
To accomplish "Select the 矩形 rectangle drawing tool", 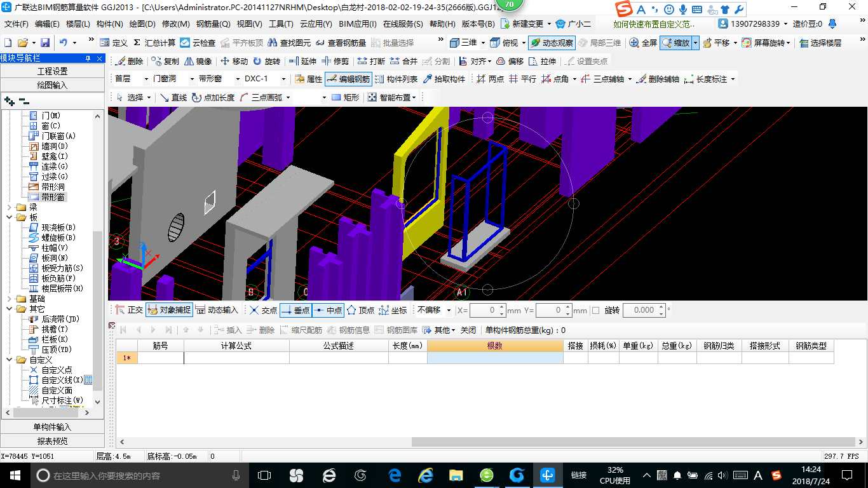I will click(345, 97).
